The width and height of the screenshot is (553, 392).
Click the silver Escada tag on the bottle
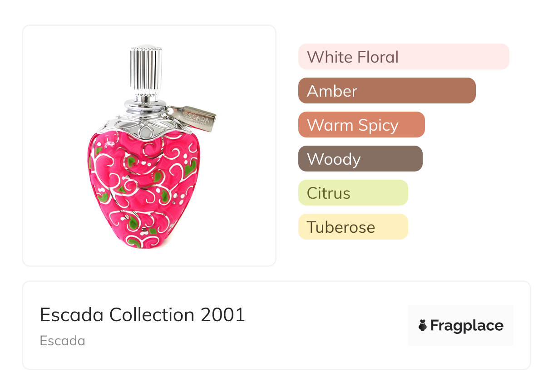coord(198,118)
